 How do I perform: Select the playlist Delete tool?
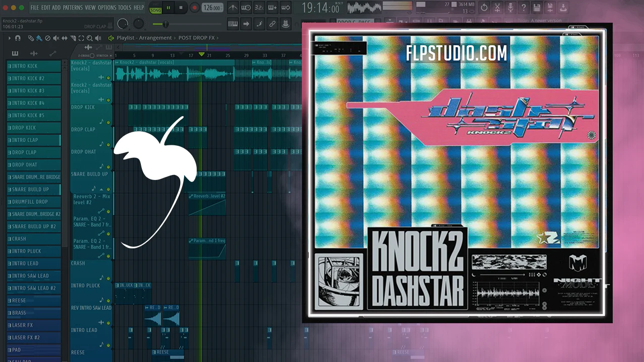click(x=48, y=38)
